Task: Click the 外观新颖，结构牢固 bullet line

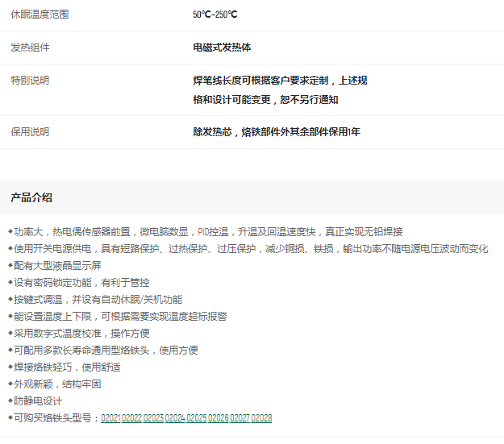Action: pos(57,384)
